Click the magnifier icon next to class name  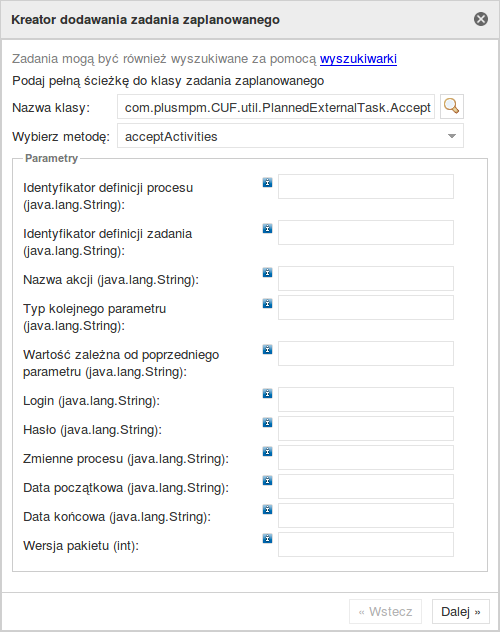pos(452,107)
